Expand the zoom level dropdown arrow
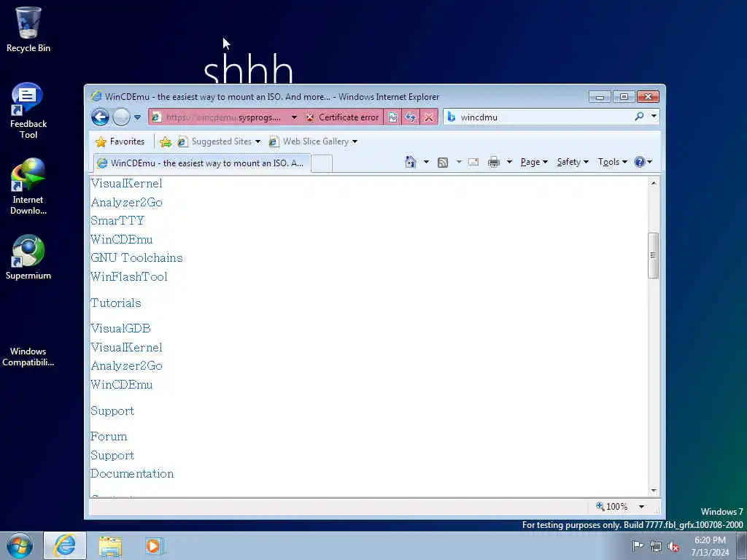 coord(642,507)
